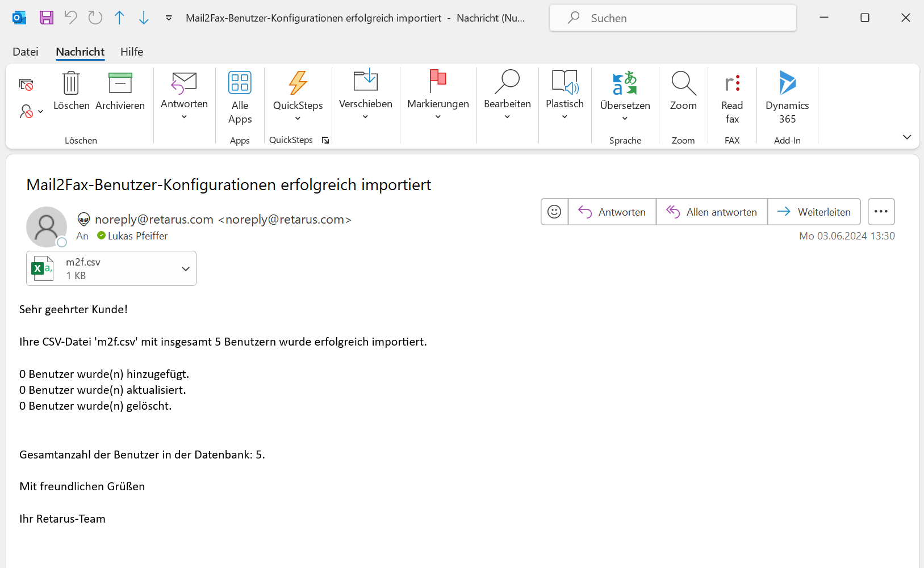The height and width of the screenshot is (568, 924).
Task: Forward email using Weiterleiten button
Action: coord(814,212)
